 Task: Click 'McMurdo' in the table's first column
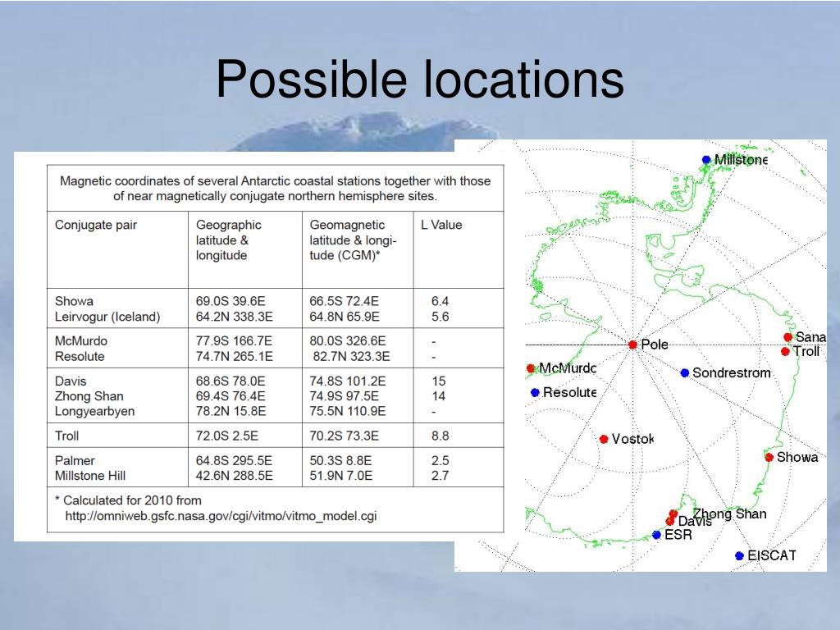81,341
